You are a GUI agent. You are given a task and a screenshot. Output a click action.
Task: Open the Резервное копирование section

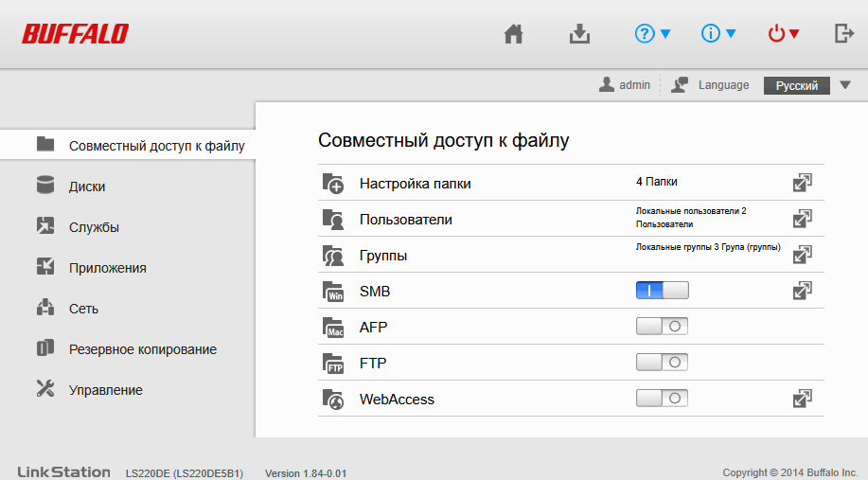click(143, 349)
